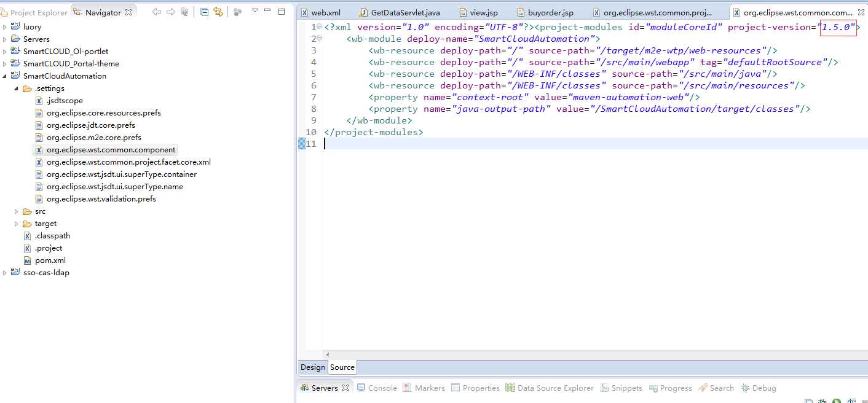868x403 pixels.
Task: Click the closing </project-modules> tag
Action: [x=374, y=132]
